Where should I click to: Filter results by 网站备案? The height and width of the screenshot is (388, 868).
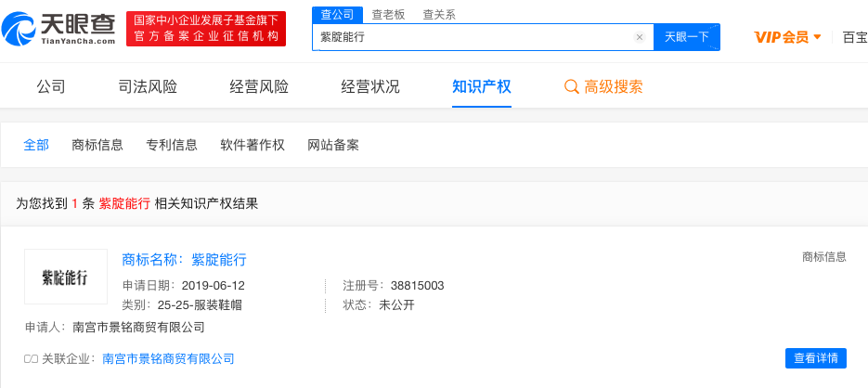333,145
